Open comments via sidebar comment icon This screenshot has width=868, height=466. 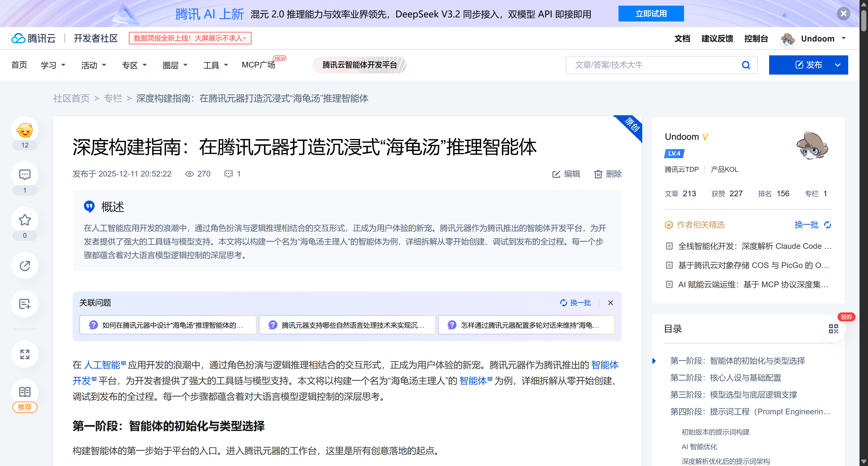(x=25, y=175)
